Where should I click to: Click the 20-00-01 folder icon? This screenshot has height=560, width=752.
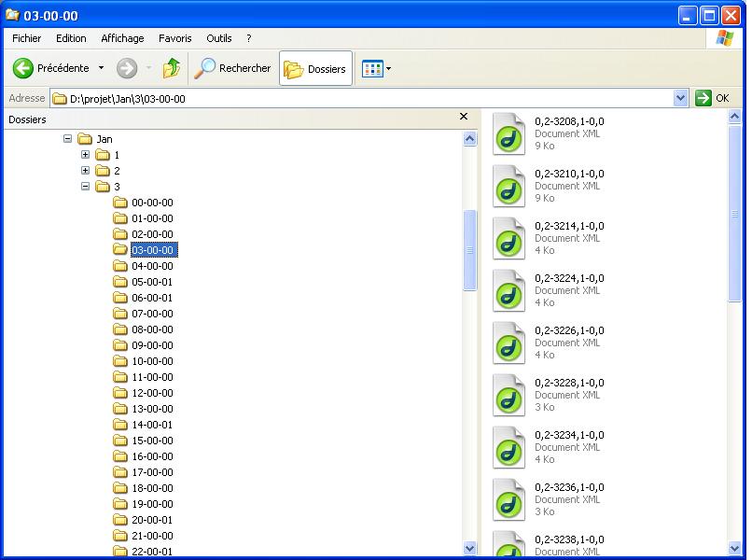[120, 520]
